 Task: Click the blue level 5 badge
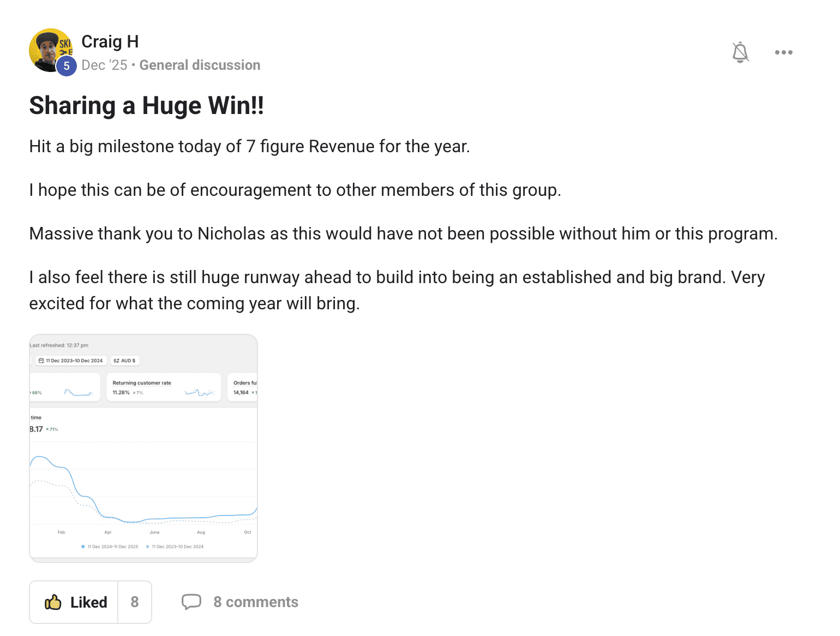pos(67,66)
